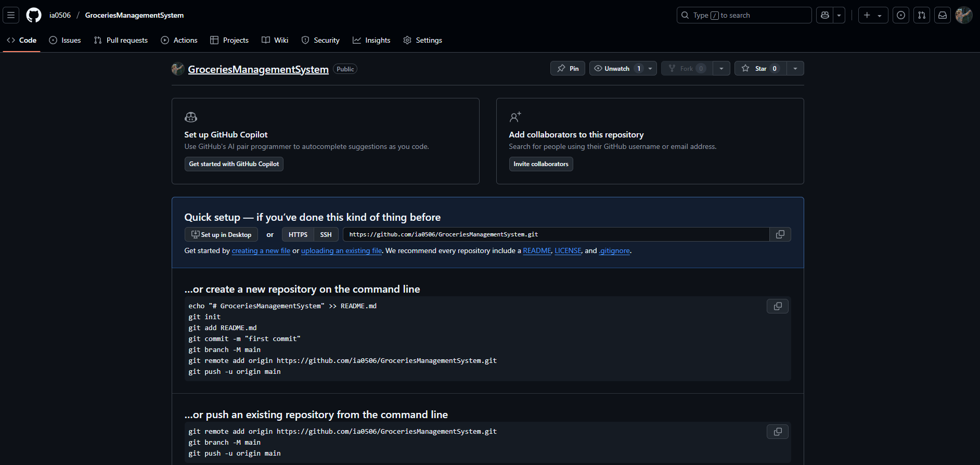980x465 pixels.
Task: Open the LICENSE link
Action: click(x=568, y=250)
